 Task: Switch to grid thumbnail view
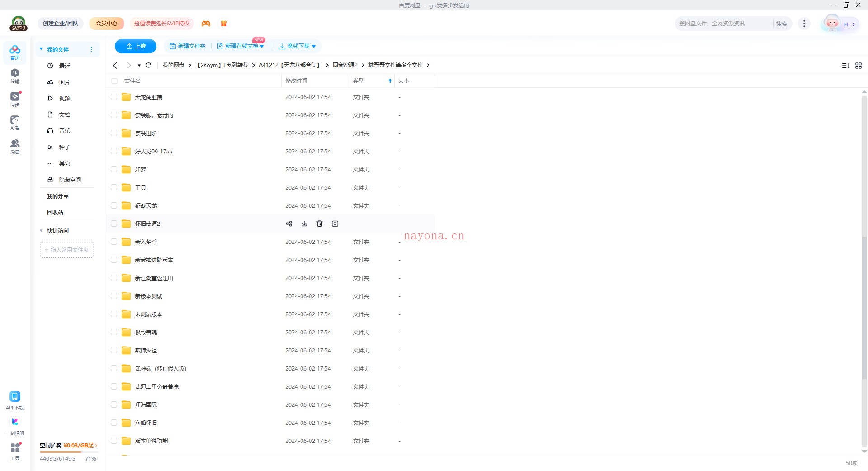point(859,66)
